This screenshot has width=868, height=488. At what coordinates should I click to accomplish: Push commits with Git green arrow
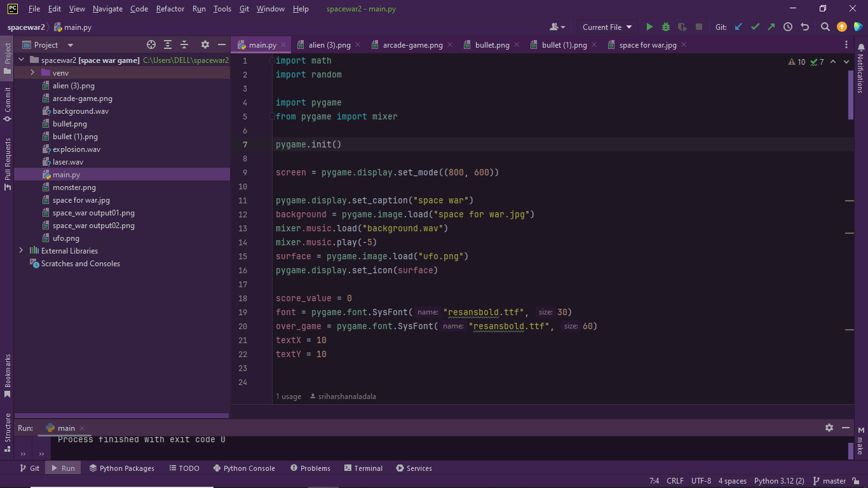(771, 27)
